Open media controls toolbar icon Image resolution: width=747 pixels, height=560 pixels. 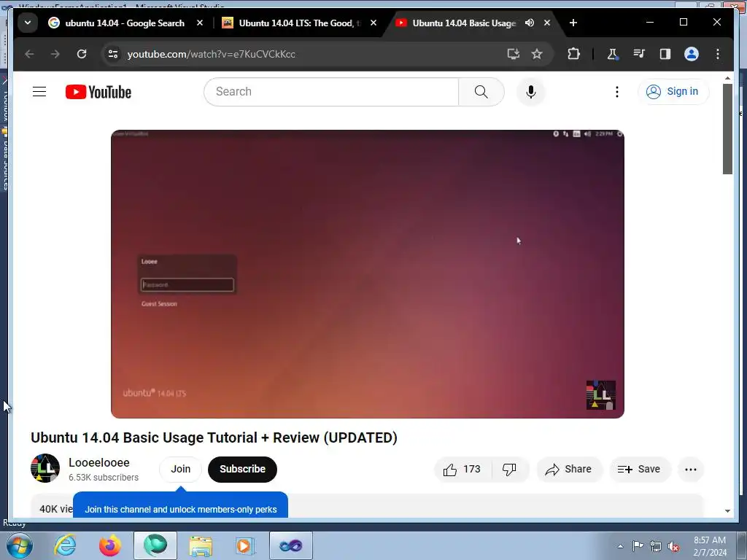pos(639,54)
